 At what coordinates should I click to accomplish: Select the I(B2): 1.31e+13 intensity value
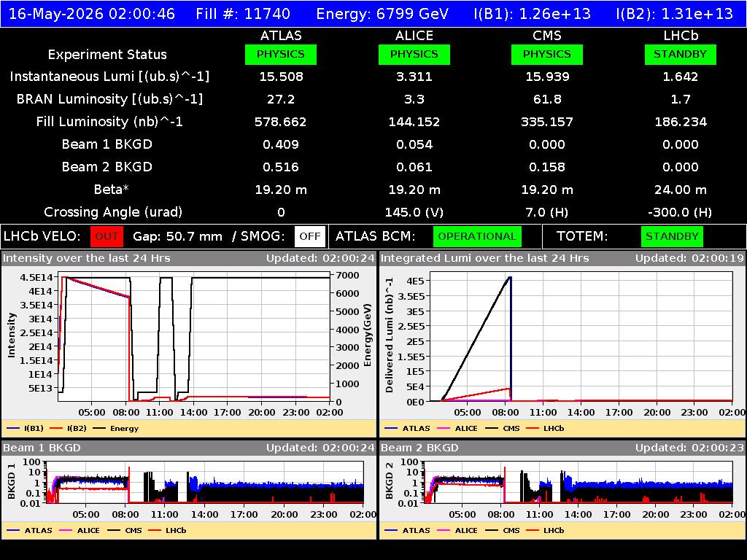pyautogui.click(x=675, y=14)
